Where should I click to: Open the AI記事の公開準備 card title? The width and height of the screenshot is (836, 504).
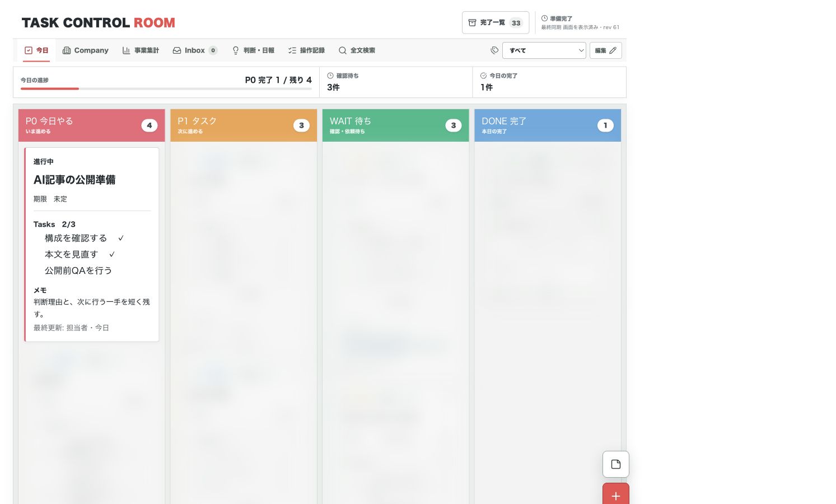click(74, 180)
